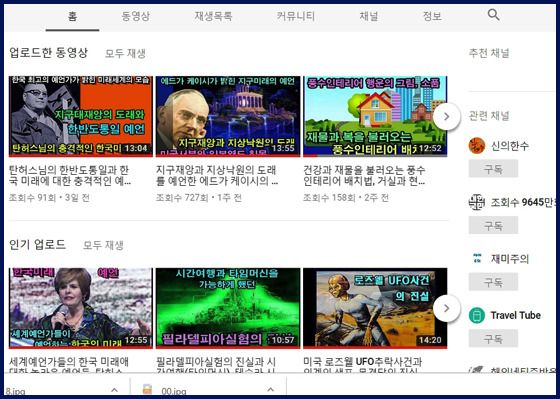Click the 재미주의 channel avatar icon
This screenshot has width=560, height=399.
coord(476,258)
